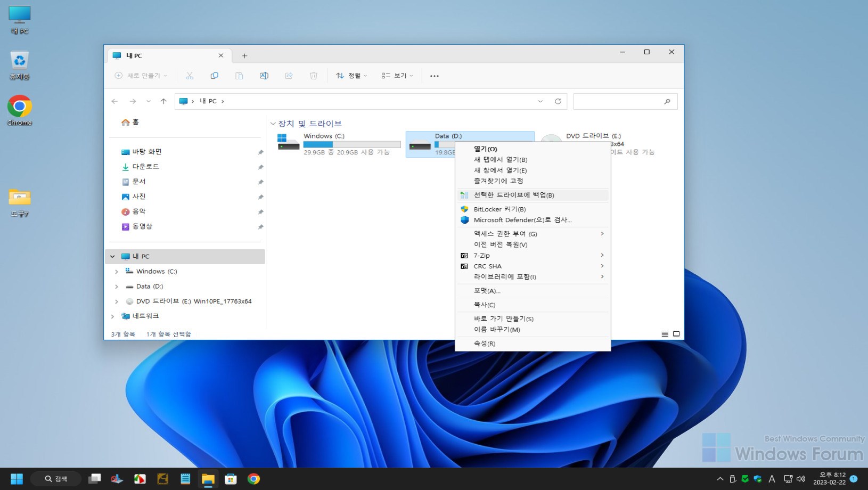
Task: Choose 포맷(A)... from context menu
Action: click(x=533, y=291)
